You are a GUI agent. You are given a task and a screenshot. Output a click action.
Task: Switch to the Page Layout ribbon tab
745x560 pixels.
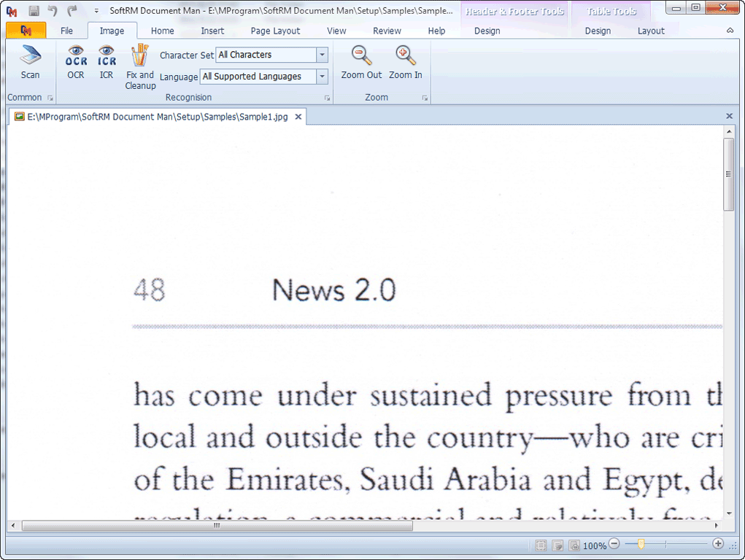(x=275, y=31)
